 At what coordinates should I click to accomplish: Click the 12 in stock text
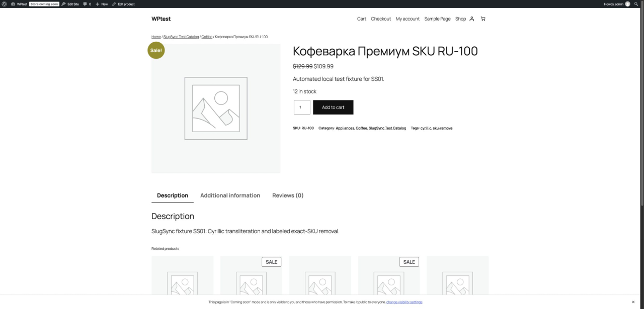(x=304, y=91)
